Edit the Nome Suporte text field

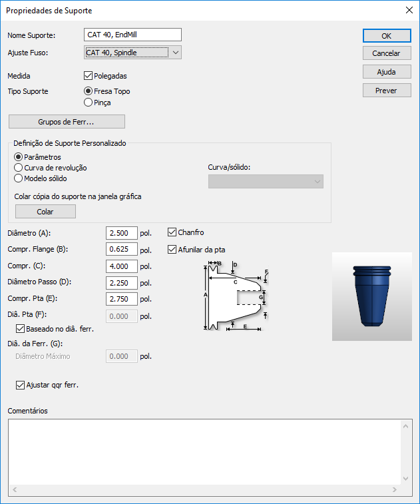point(132,35)
